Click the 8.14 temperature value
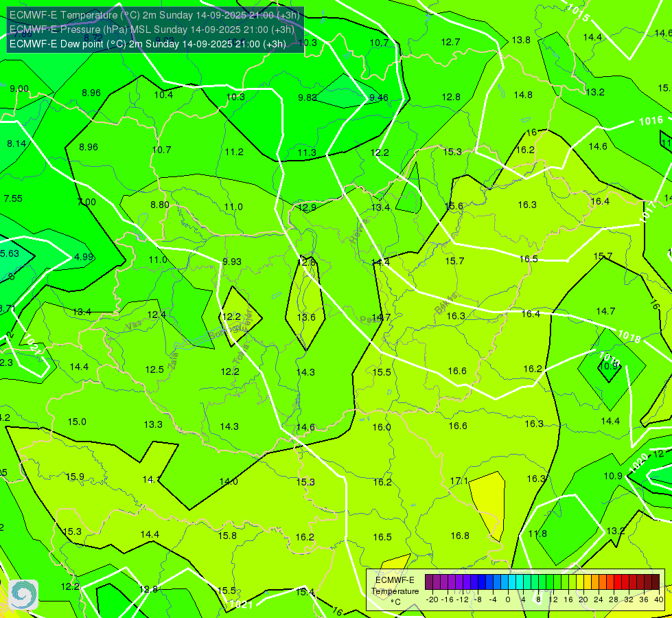The width and height of the screenshot is (672, 618). coord(16,144)
